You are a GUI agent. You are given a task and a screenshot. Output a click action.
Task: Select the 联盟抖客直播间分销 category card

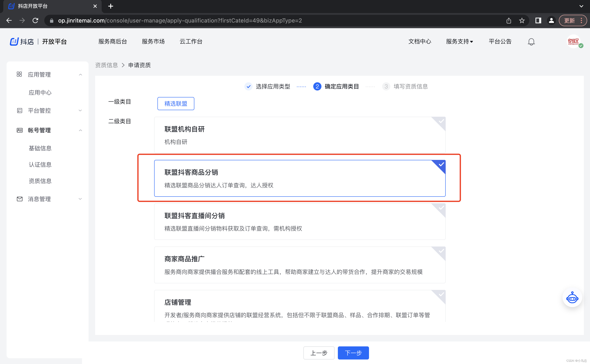(300, 222)
